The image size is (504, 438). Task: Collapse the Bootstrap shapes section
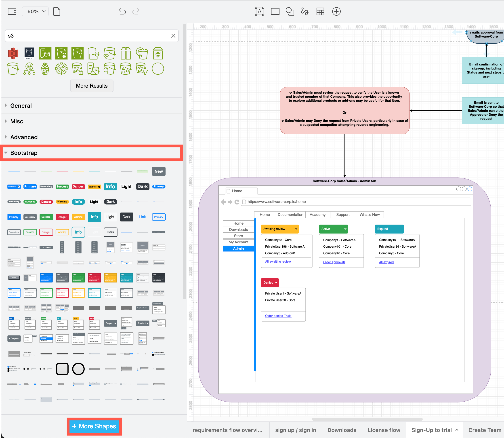(24, 152)
